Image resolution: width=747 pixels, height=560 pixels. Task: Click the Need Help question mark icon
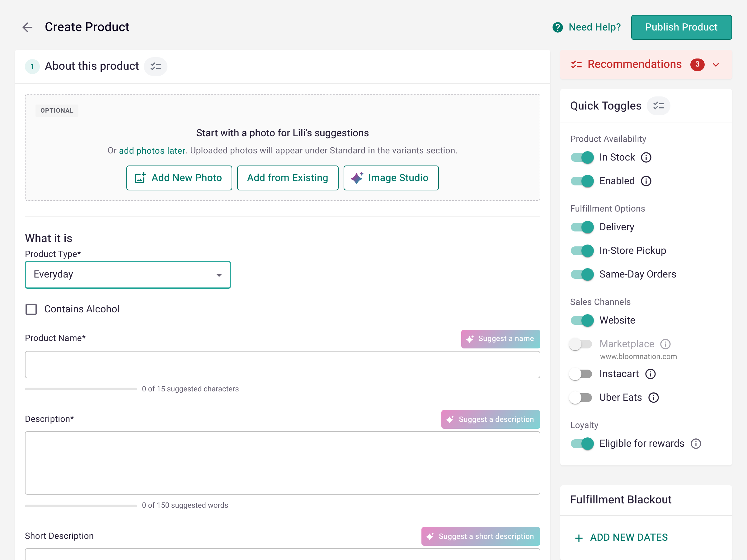[x=557, y=27]
